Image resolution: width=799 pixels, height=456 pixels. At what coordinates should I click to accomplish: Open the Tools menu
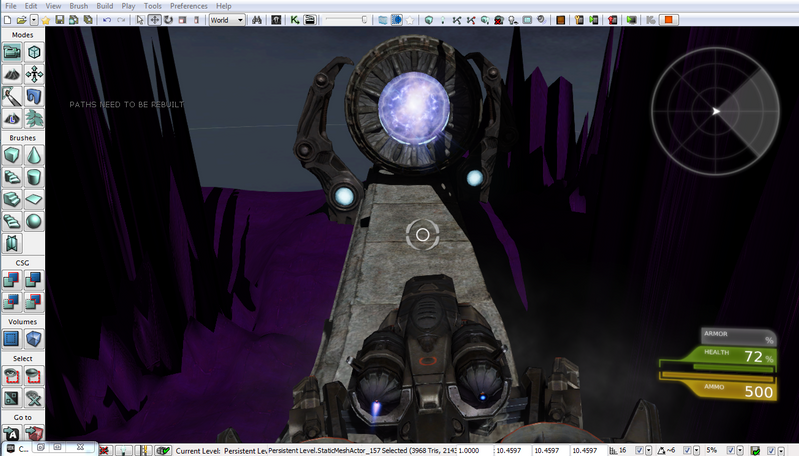152,6
